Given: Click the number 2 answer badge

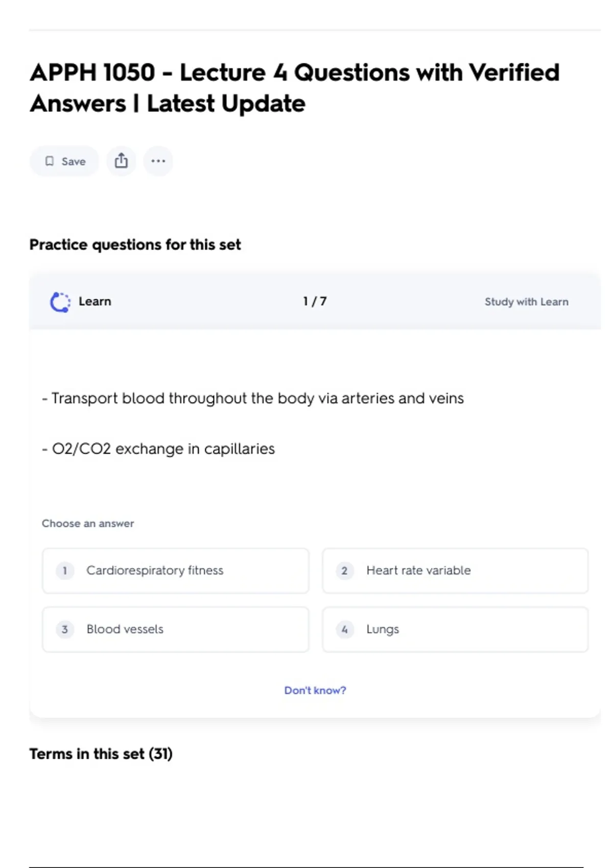Looking at the screenshot, I should click(344, 570).
